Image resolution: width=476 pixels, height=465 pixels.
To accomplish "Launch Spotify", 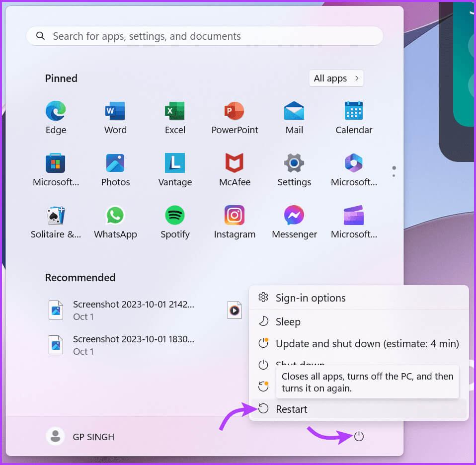I will pos(175,222).
